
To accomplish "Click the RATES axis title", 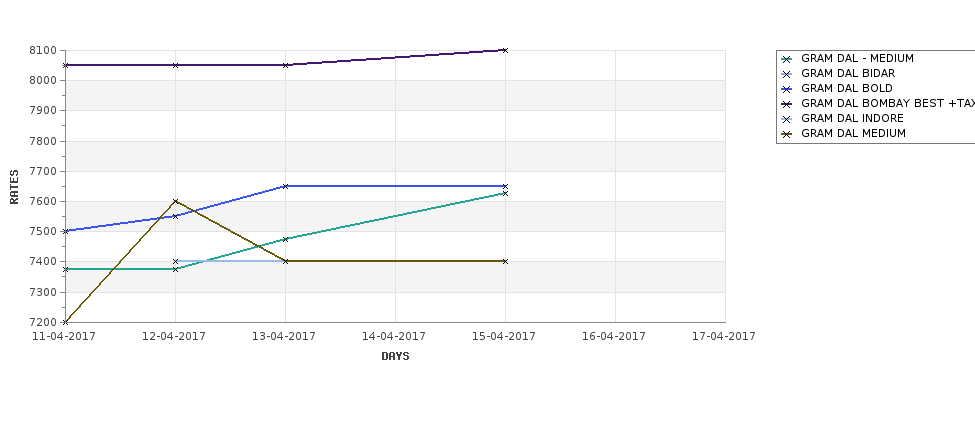I will coord(14,187).
